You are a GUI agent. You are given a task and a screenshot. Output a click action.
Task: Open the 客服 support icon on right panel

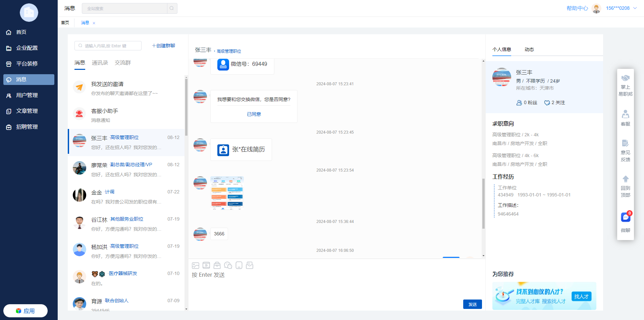point(626,115)
